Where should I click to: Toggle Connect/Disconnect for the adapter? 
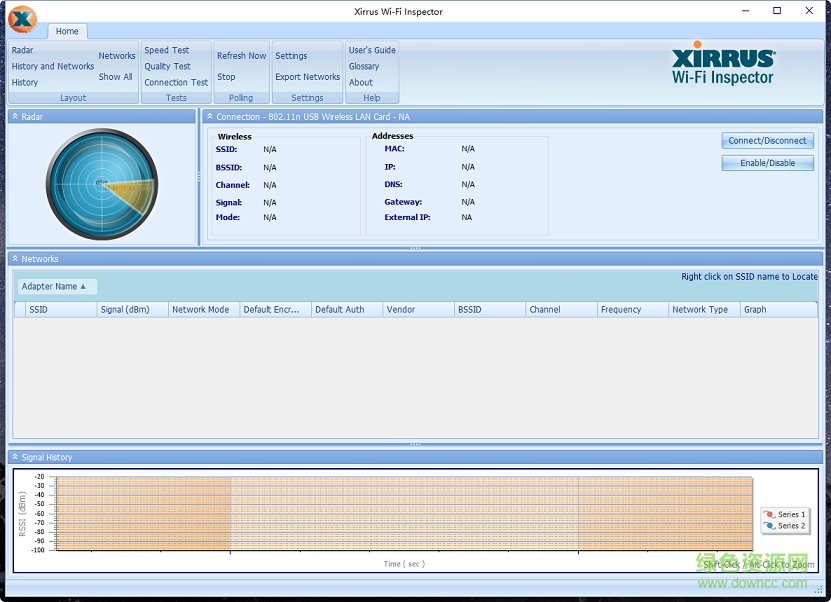[767, 140]
